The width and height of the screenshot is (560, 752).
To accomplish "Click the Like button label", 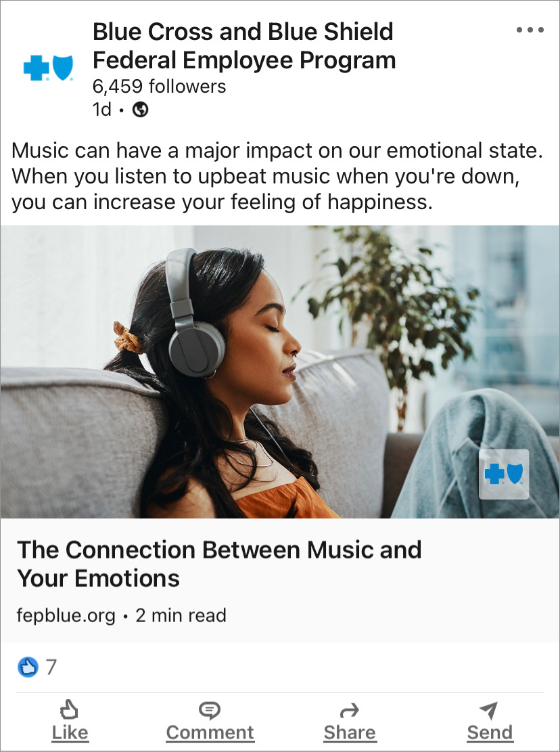I will (x=70, y=733).
